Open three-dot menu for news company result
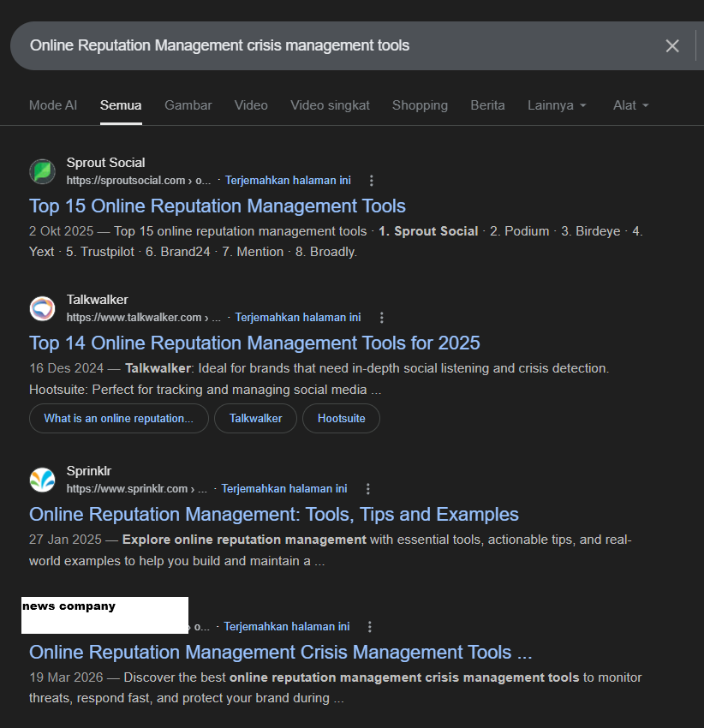The height and width of the screenshot is (728, 704). coord(370,627)
